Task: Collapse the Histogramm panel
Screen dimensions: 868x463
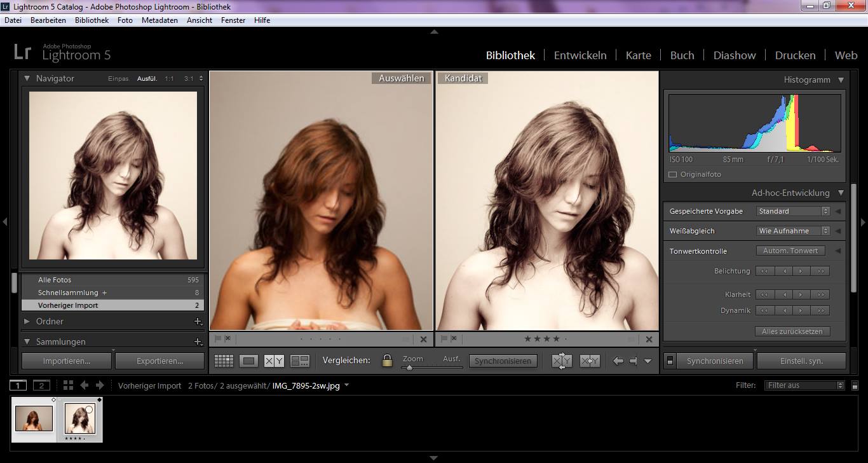Action: click(841, 80)
